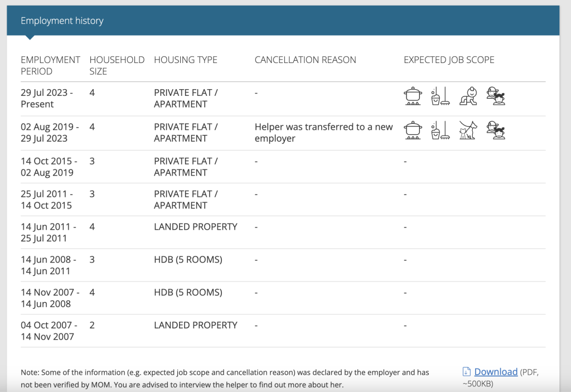The image size is (571, 392).
Task: Click the MOM verification note text
Action: click(x=225, y=378)
